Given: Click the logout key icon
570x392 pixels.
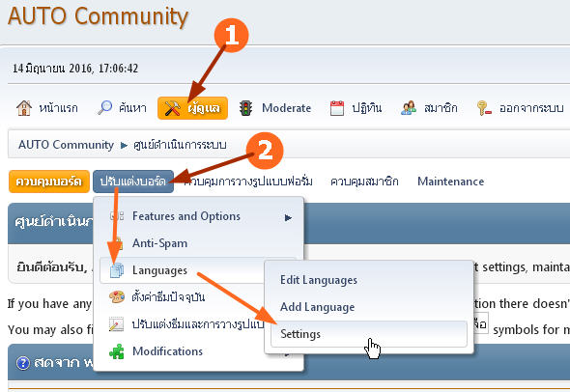Looking at the screenshot, I should 484,108.
